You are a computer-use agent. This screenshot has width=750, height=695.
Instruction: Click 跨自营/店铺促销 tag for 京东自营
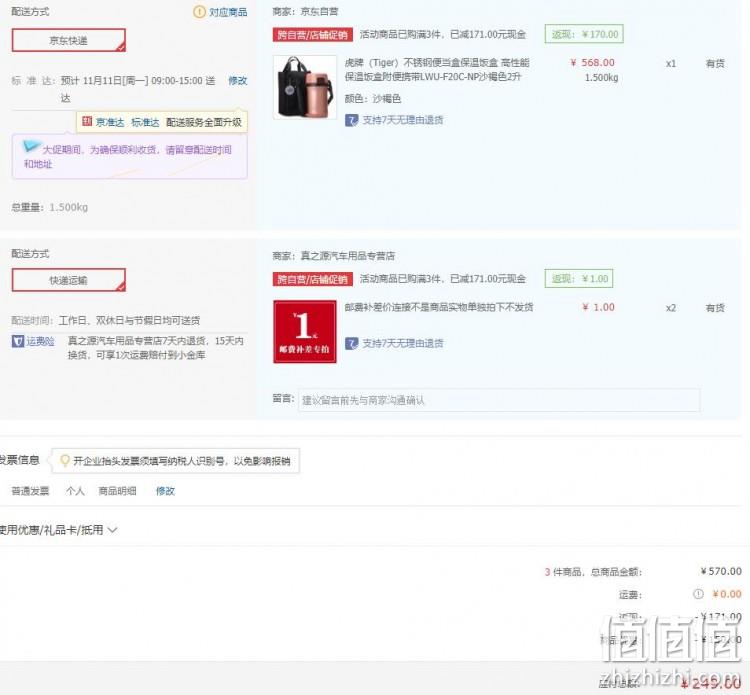click(313, 34)
